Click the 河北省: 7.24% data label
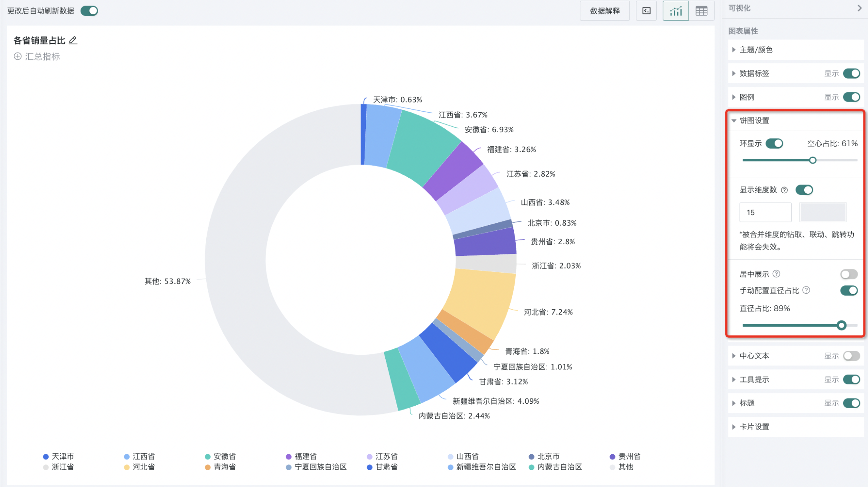Screen dimensions: 868x487 pos(548,312)
